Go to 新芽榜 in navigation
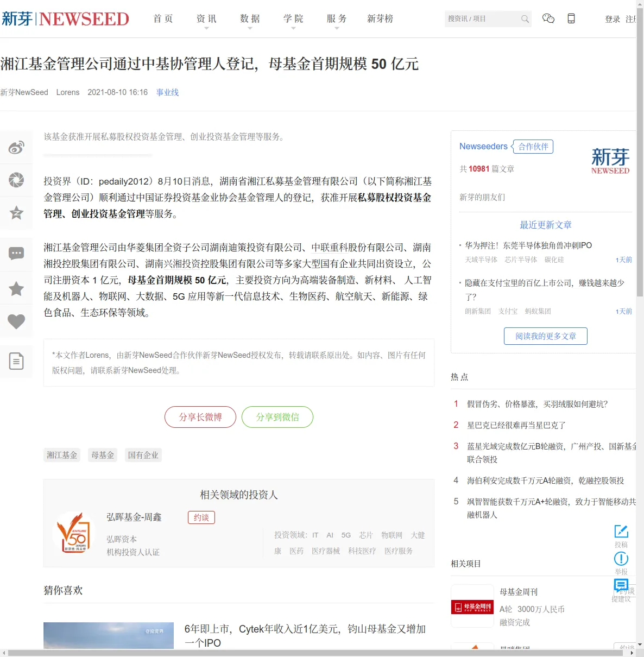The width and height of the screenshot is (644, 657). [x=380, y=19]
